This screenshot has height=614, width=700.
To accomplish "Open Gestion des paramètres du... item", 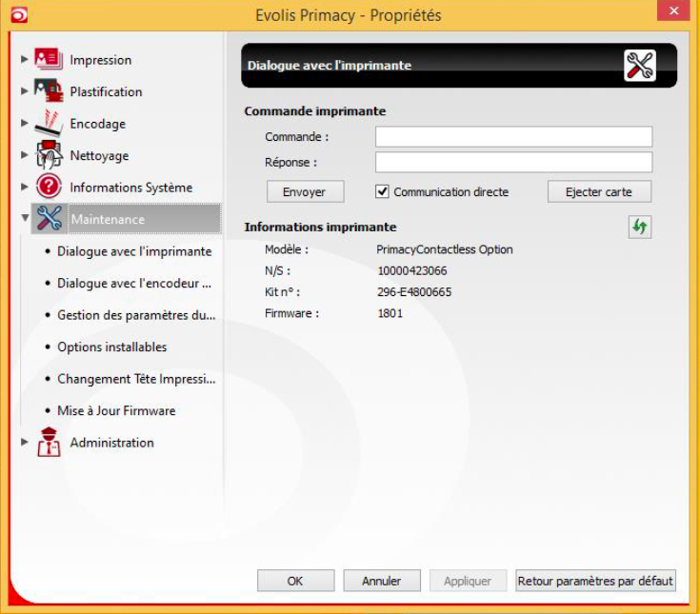I will (136, 315).
